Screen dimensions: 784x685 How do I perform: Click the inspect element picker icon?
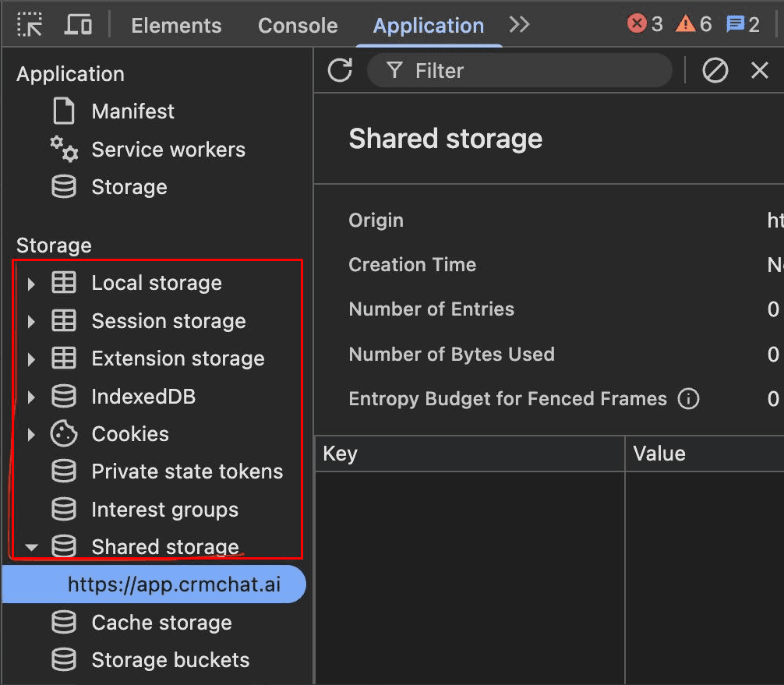coord(30,25)
